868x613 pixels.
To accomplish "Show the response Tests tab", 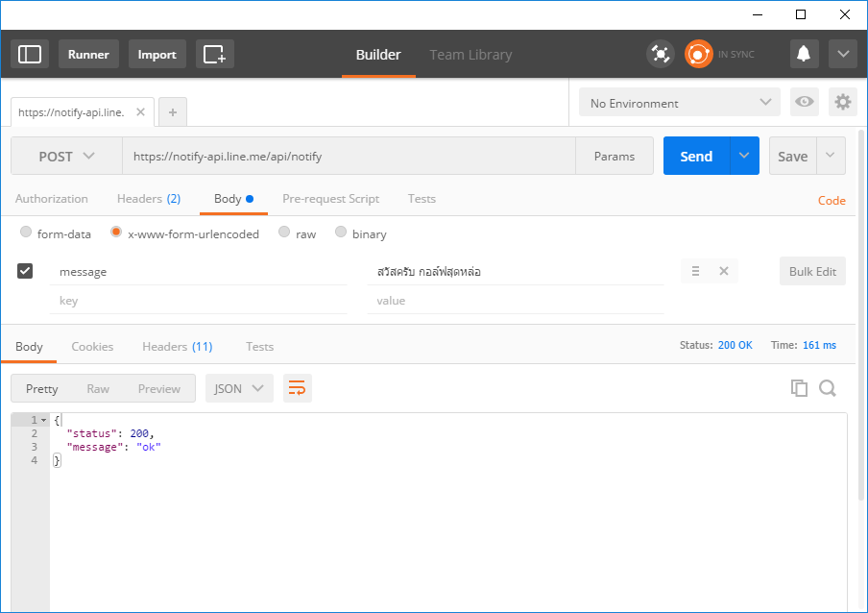I will (x=259, y=347).
